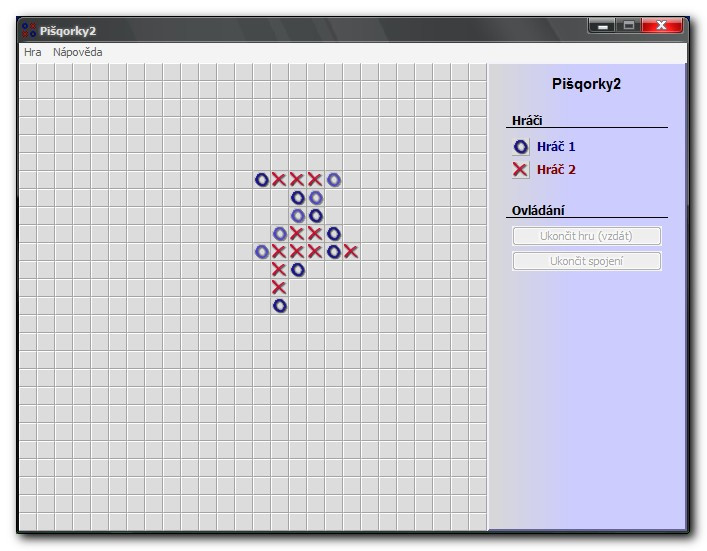Click the middle X of three in topmost row
The image size is (707, 551).
[297, 180]
